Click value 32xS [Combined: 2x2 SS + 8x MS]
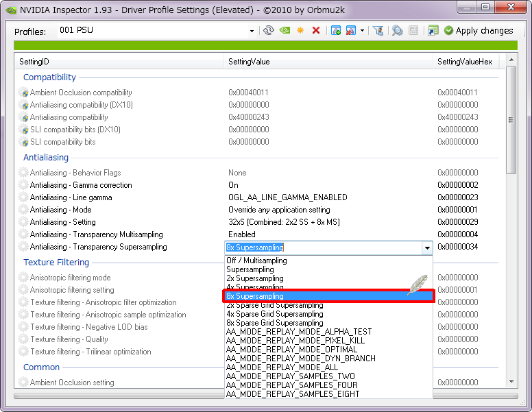The width and height of the screenshot is (532, 412). (284, 222)
